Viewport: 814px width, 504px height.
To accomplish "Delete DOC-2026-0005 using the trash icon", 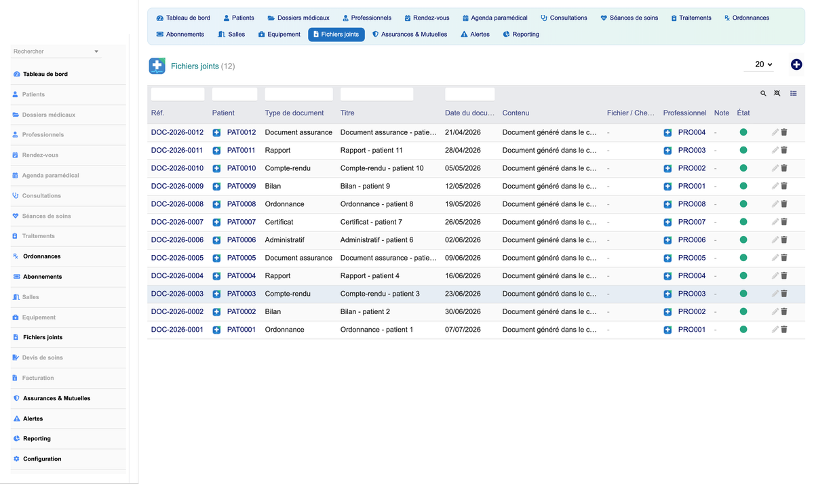I will click(784, 258).
